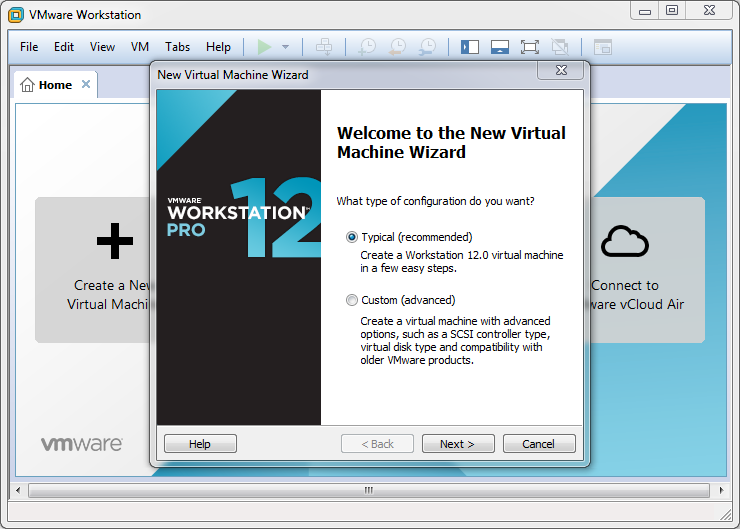Click the Create a New Virtual Machine label
740x529 pixels.
click(x=109, y=295)
